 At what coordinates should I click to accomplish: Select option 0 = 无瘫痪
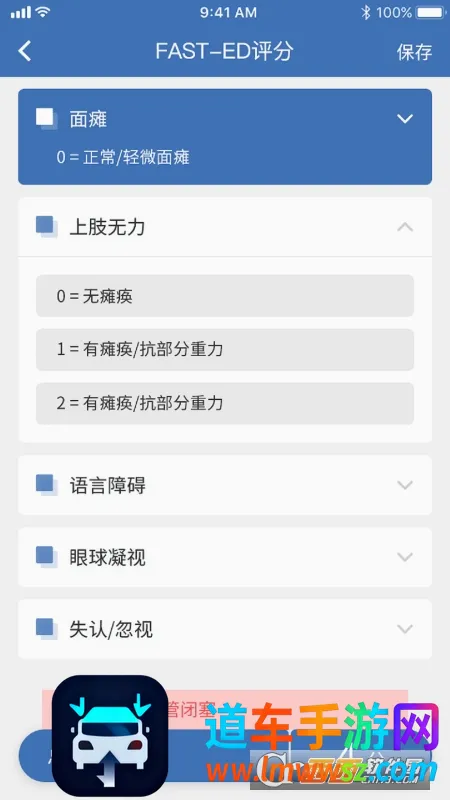[225, 296]
